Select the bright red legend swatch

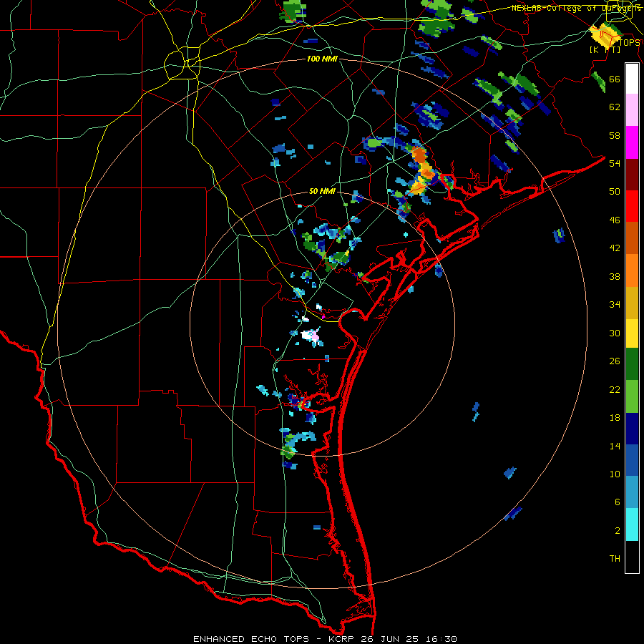[x=632, y=206]
